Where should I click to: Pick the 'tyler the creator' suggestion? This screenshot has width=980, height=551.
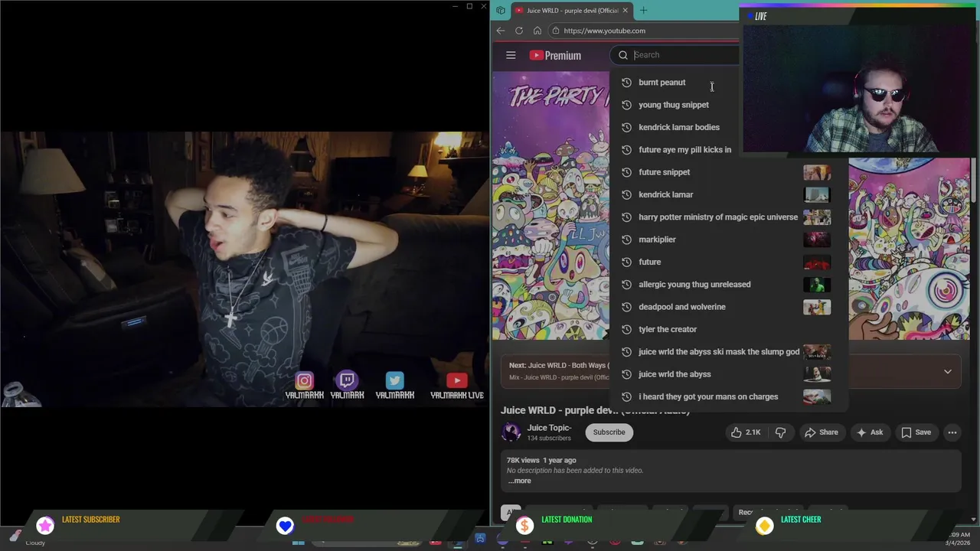click(x=667, y=329)
